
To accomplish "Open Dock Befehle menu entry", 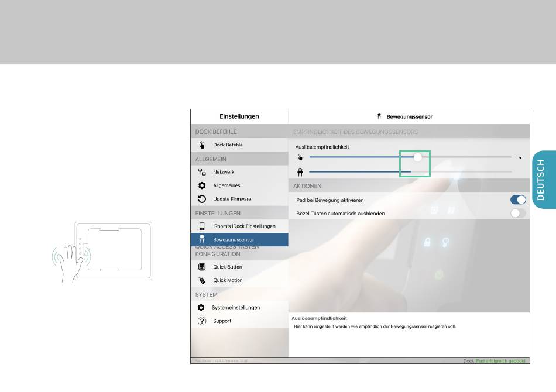I will (239, 145).
